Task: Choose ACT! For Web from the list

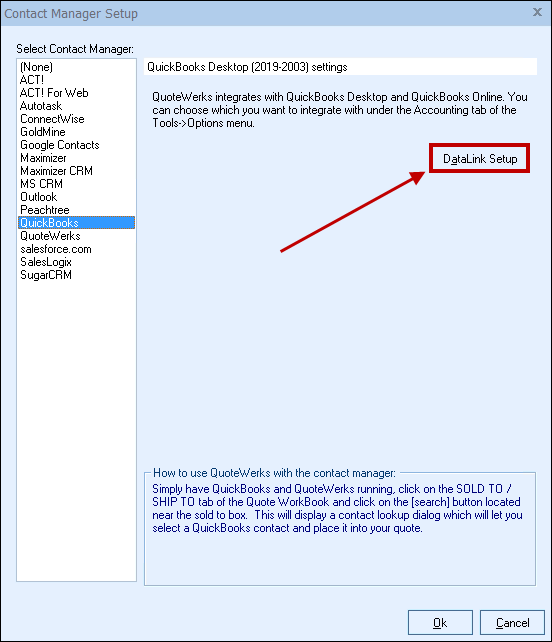Action: [77, 93]
